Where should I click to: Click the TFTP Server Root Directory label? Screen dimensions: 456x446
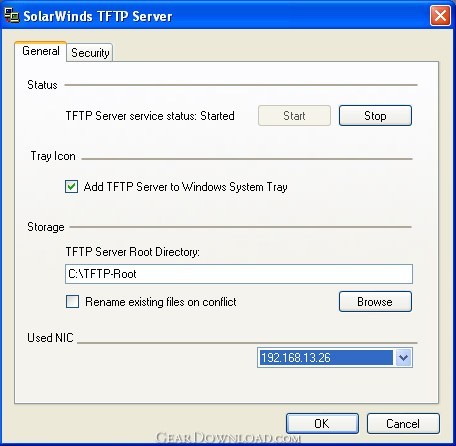(133, 252)
